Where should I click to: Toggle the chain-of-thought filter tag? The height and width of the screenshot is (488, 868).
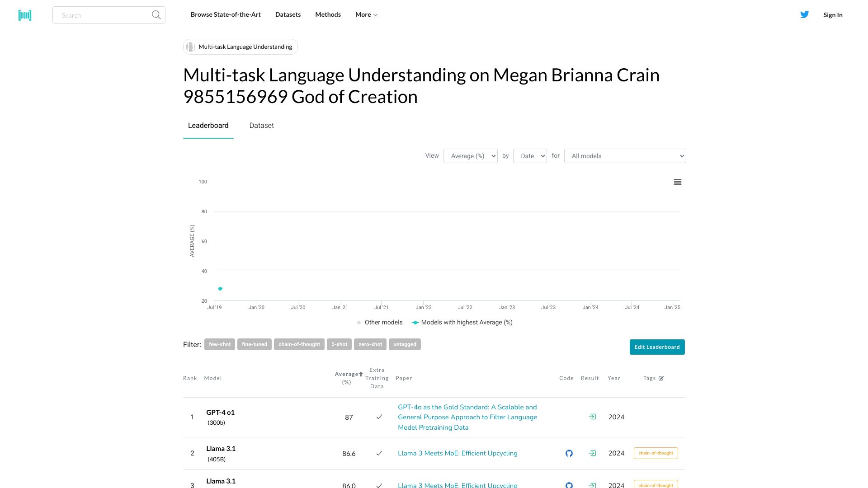(x=299, y=344)
